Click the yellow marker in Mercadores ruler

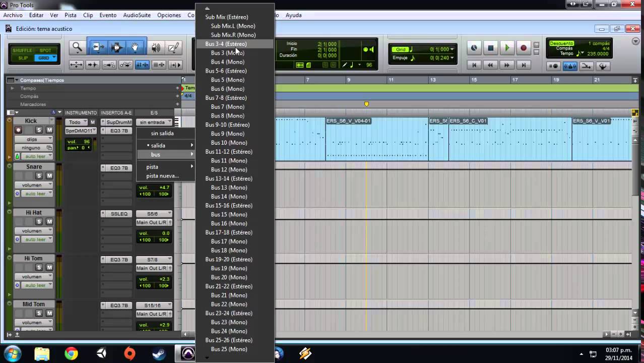pos(366,104)
